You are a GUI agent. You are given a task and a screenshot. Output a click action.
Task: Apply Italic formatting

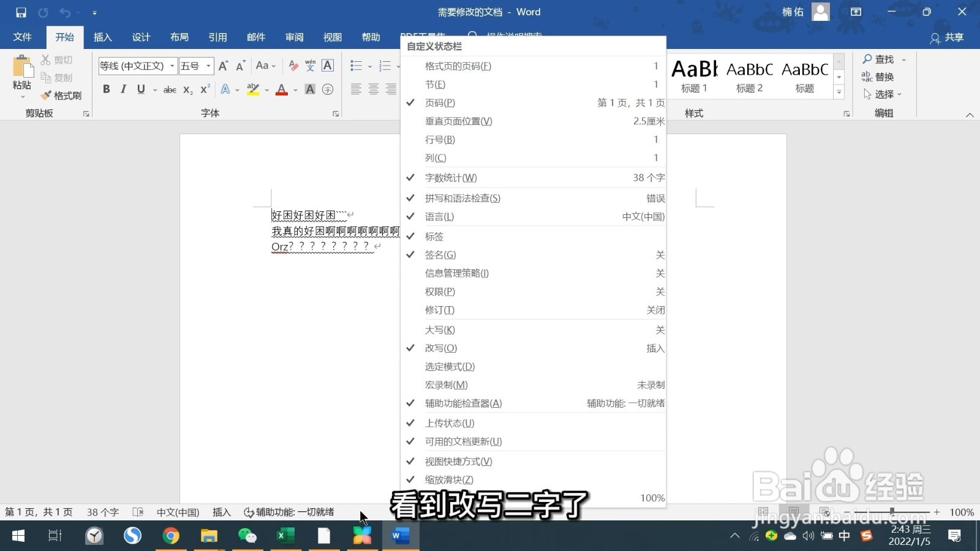click(x=123, y=89)
